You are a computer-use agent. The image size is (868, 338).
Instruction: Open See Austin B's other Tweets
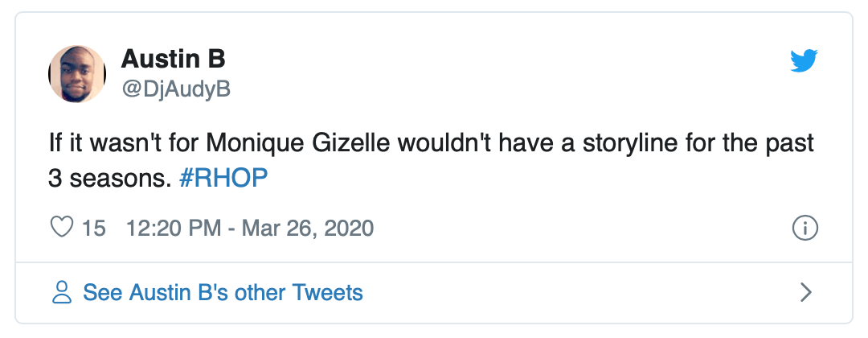point(223,292)
